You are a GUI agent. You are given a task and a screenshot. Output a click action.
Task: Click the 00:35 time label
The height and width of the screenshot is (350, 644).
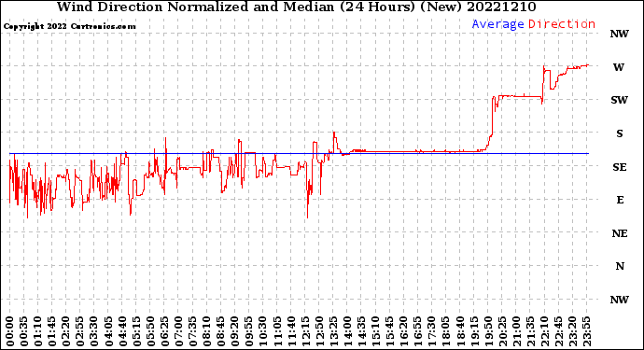pos(24,332)
